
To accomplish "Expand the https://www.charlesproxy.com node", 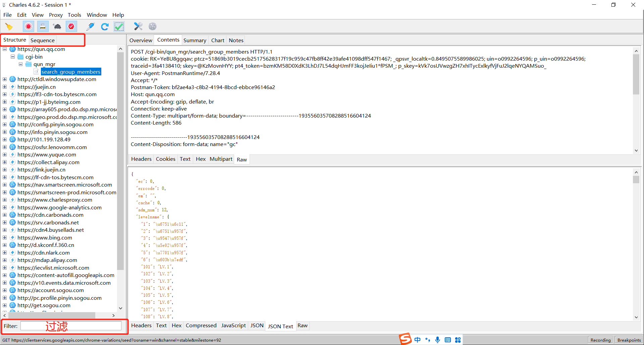I will tap(5, 200).
